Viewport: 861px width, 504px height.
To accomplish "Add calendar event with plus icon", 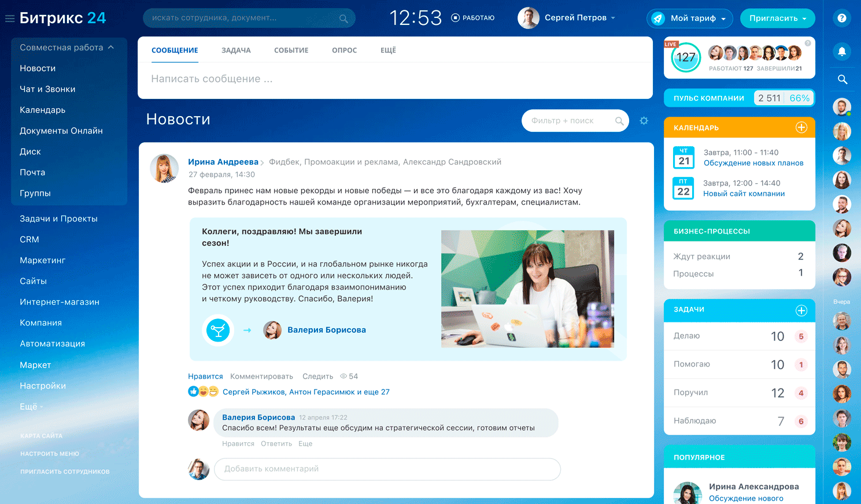I will coord(801,128).
